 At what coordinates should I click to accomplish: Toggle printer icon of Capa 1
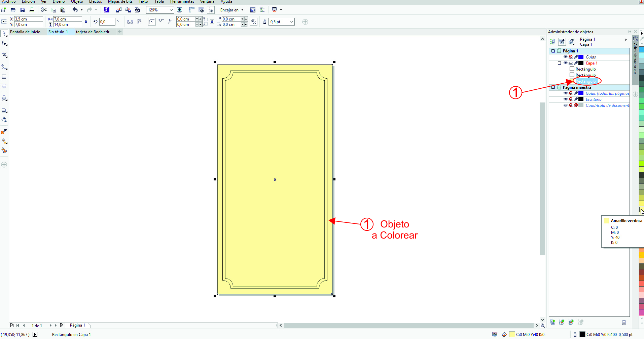[x=571, y=63]
